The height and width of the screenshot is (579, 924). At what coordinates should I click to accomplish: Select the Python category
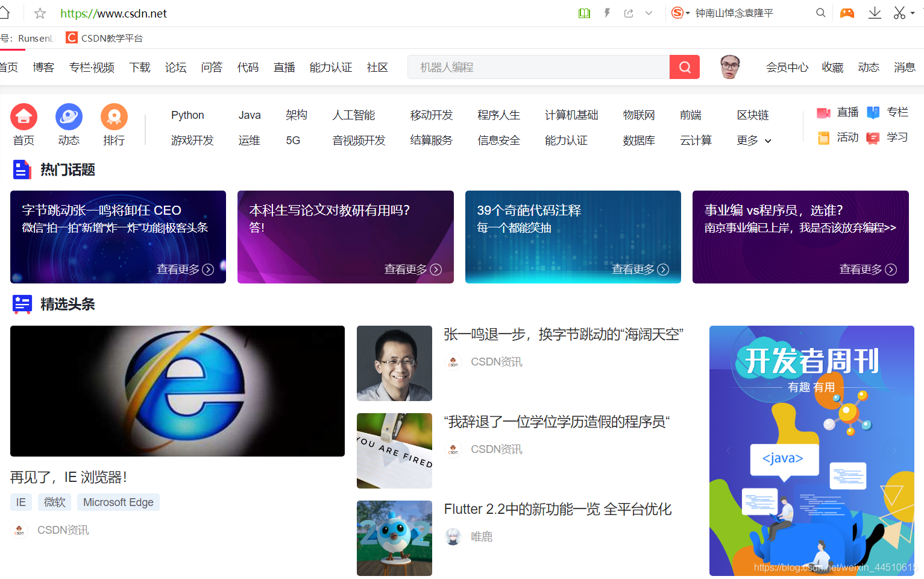tap(187, 115)
